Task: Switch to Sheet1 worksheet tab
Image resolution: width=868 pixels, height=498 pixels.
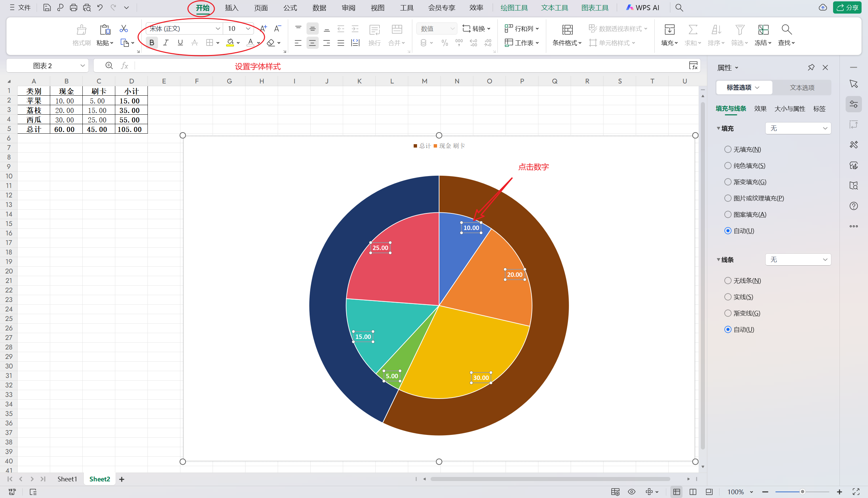Action: click(x=67, y=479)
